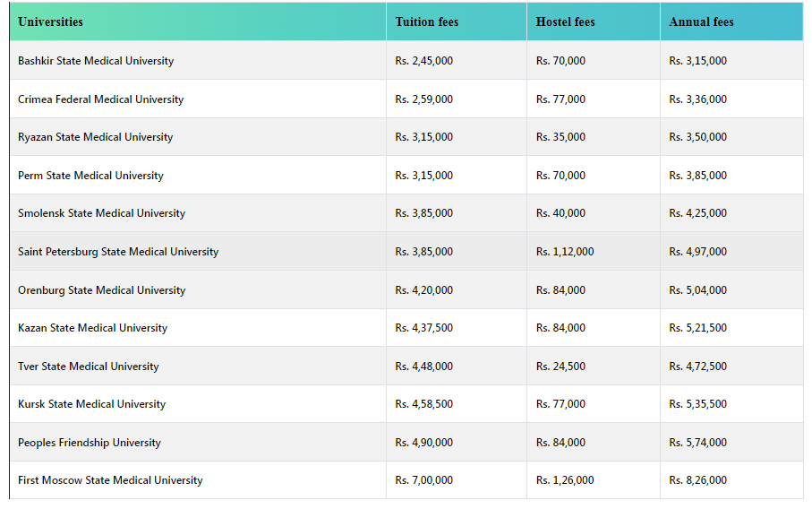Select Kazan annual fees Rs. 5,21,500
This screenshot has width=812, height=509.
tap(697, 328)
